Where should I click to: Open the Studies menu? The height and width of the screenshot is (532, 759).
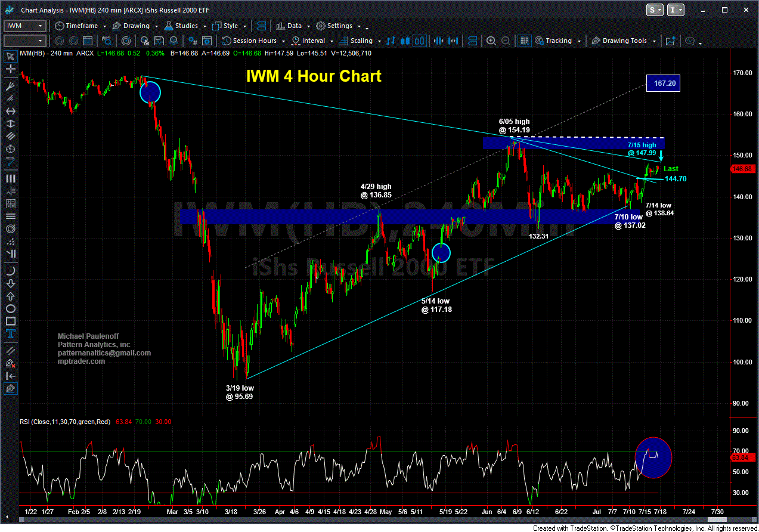pos(181,26)
